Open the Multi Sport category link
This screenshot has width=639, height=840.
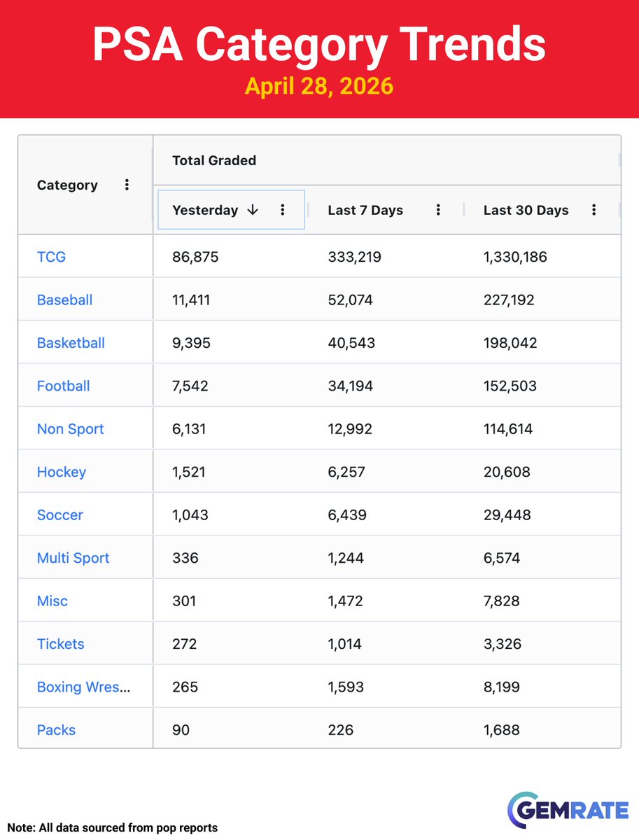[x=73, y=558]
